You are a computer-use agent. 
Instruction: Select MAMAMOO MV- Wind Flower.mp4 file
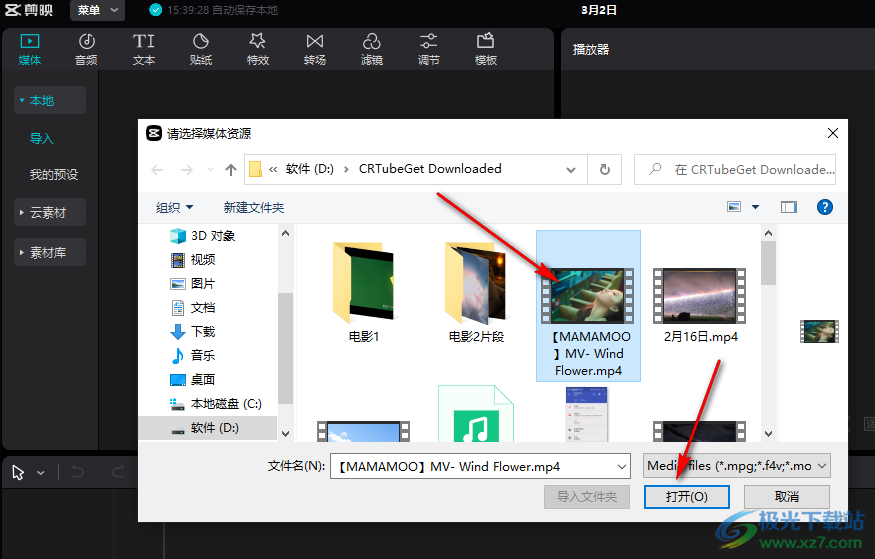(x=588, y=306)
